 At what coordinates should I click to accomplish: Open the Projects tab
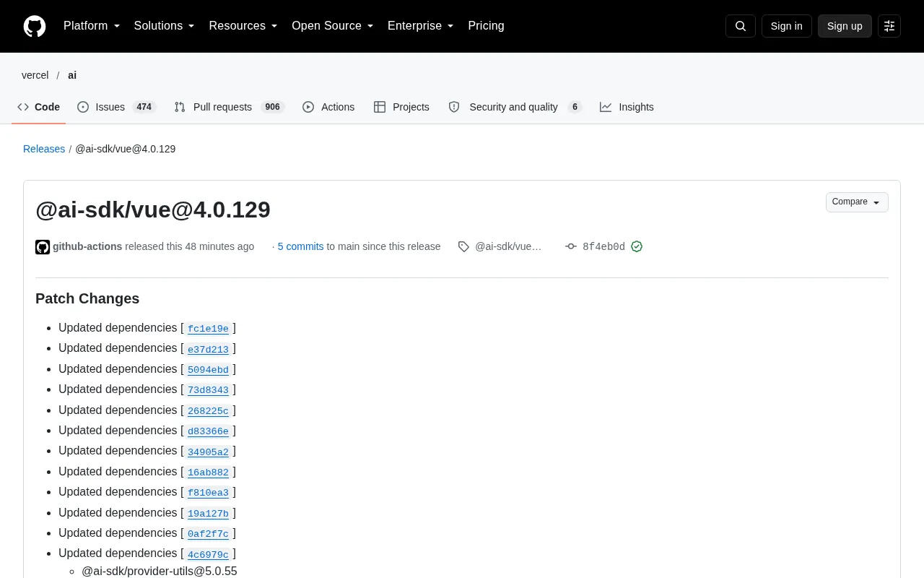tap(401, 107)
